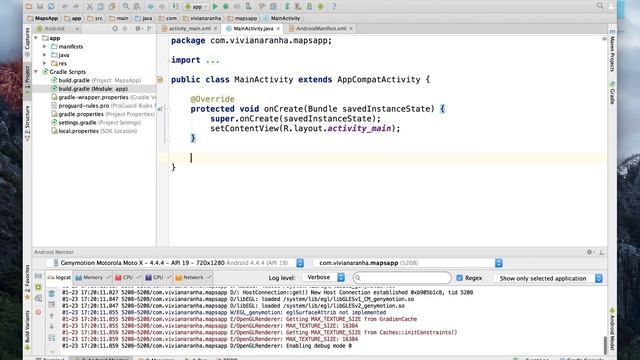Viewport: 640px width, 360px height.
Task: Select build.gradle (Project: MapsApp) file
Action: click(96, 80)
